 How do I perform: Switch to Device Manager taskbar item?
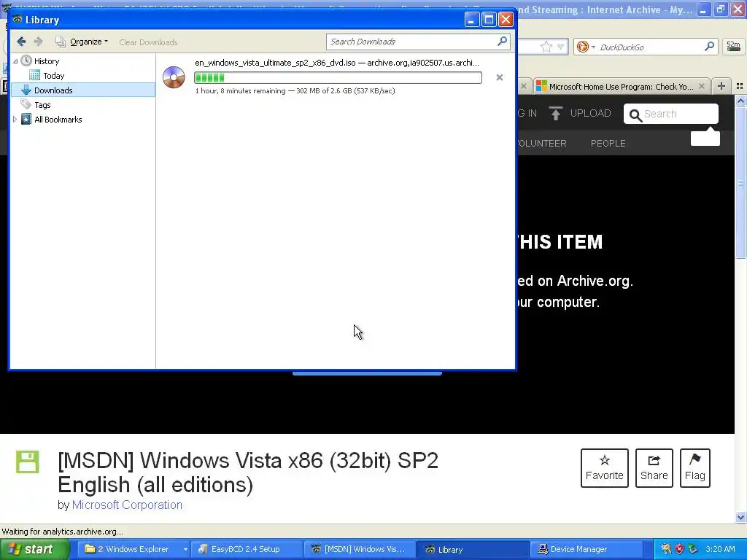click(586, 549)
